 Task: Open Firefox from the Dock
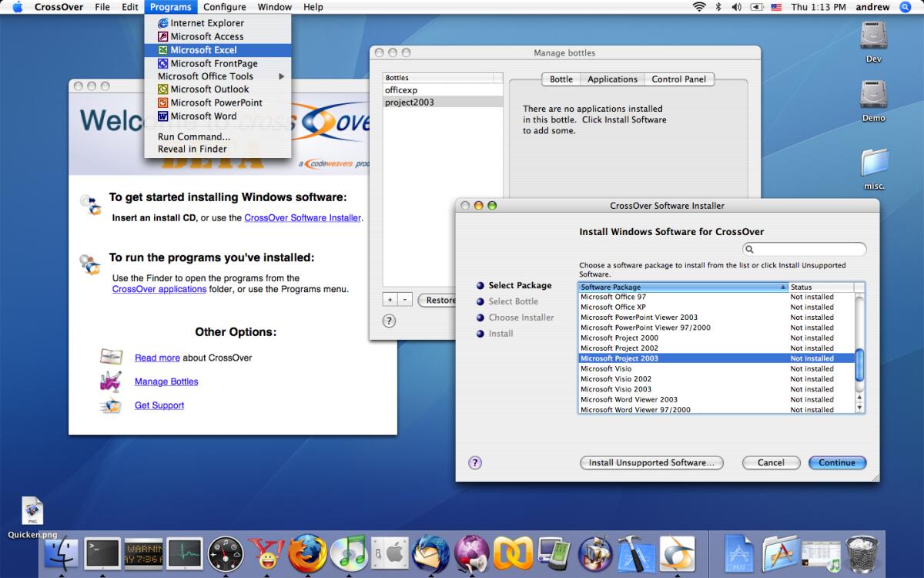pos(306,553)
